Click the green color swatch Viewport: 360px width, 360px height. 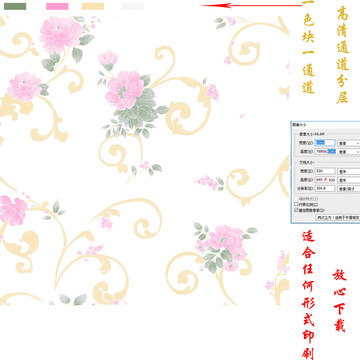coord(15,6)
